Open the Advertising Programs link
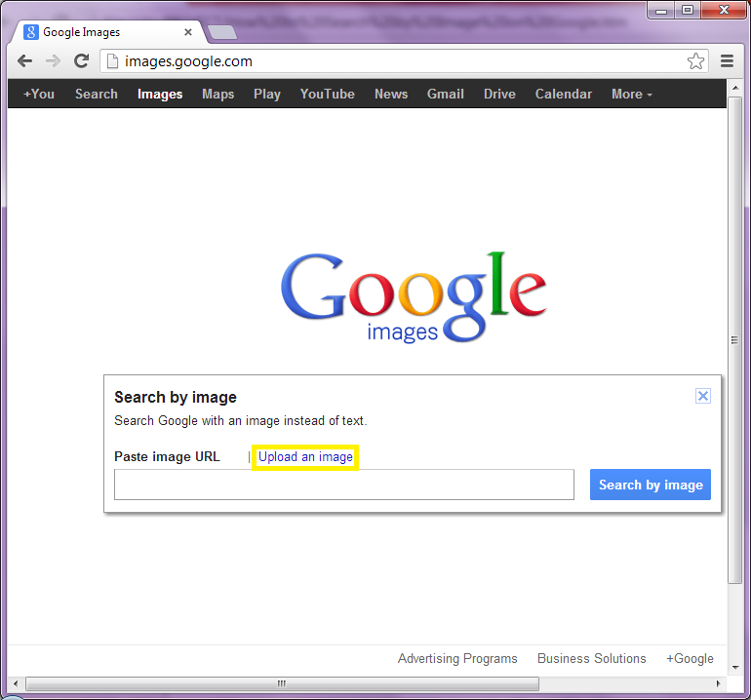This screenshot has height=700, width=751. click(457, 659)
